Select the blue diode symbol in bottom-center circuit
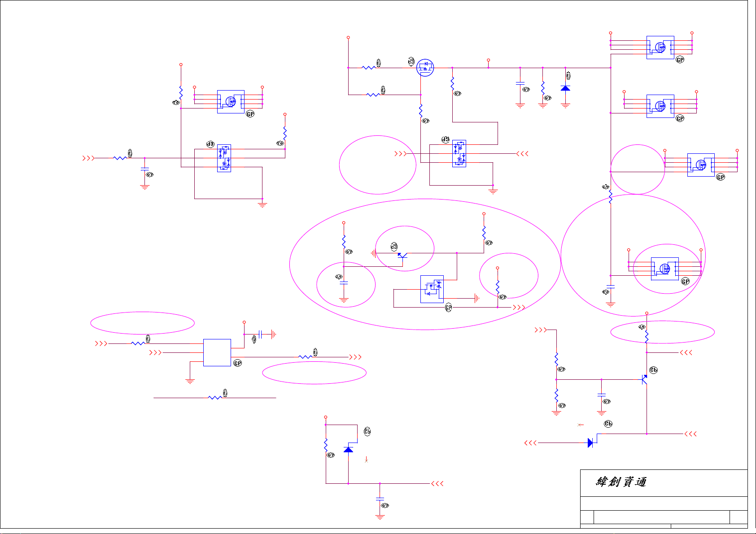This screenshot has height=534, width=756. click(x=348, y=449)
